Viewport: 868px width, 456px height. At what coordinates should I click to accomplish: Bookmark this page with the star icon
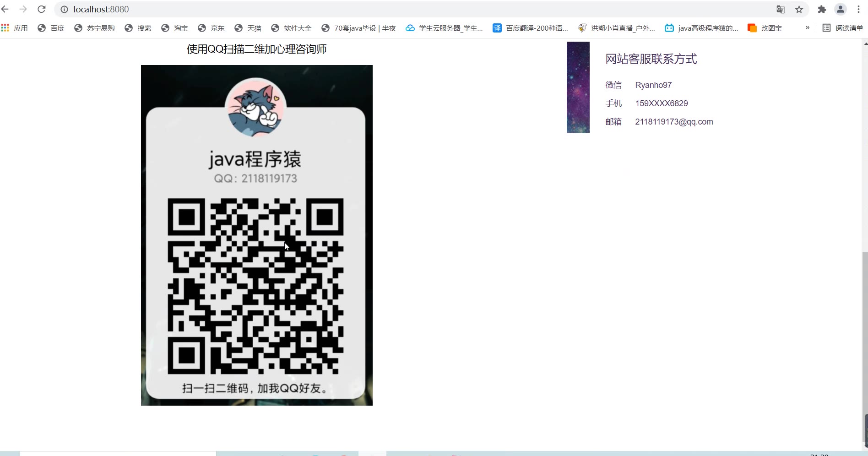799,9
